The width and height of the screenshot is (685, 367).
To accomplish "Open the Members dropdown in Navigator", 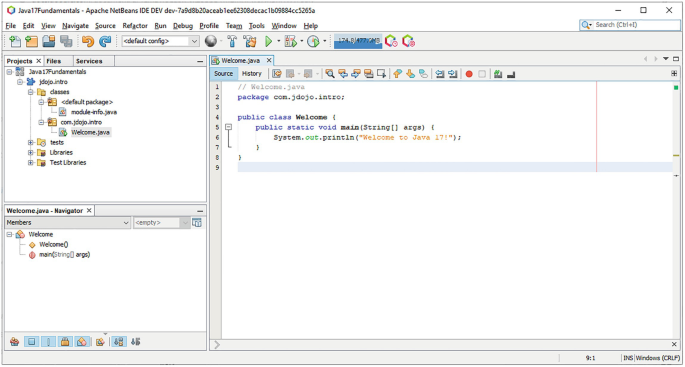I will (x=68, y=223).
